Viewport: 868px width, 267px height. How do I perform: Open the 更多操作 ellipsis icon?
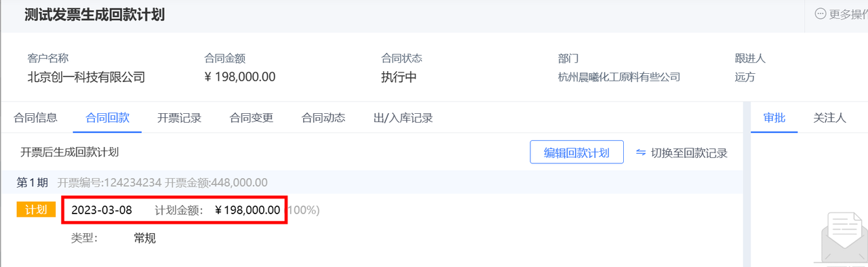point(821,14)
